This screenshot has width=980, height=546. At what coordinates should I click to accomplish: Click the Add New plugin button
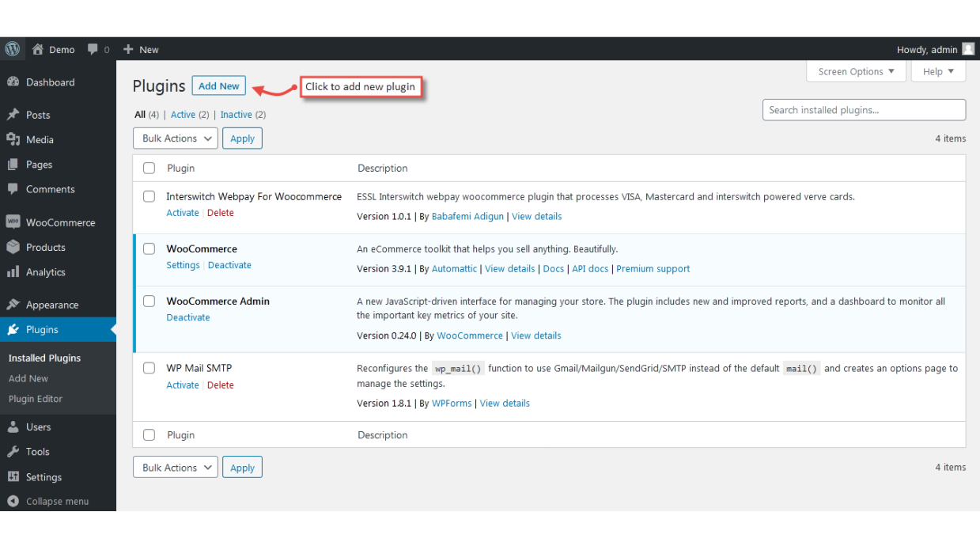pyautogui.click(x=219, y=86)
